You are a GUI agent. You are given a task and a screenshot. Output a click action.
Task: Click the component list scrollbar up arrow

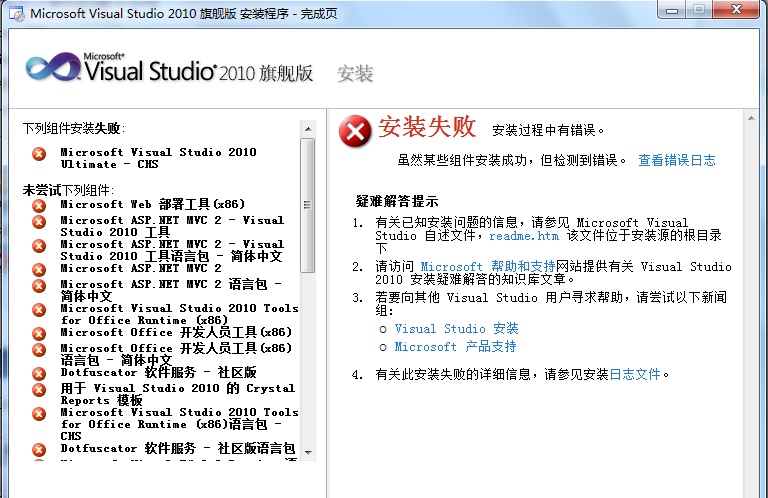pos(308,126)
